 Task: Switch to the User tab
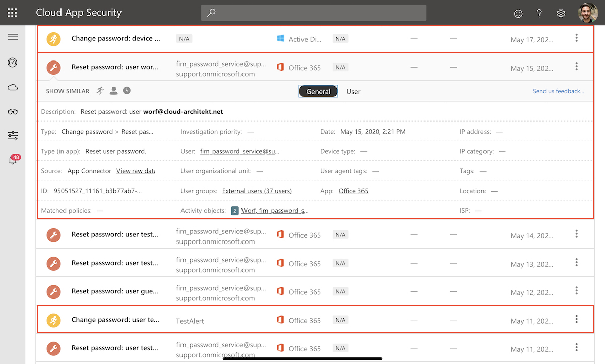coord(353,91)
